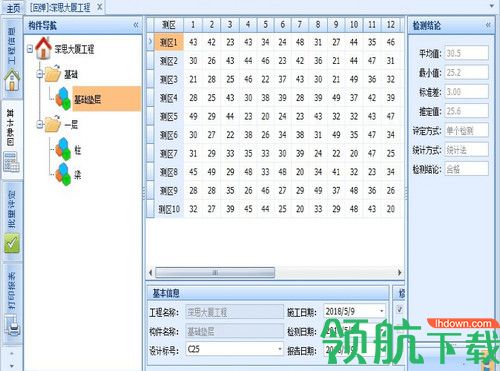Viewport: 500px width, 371px height.
Task: Collapse the 基础 folder node
Action: pos(39,74)
